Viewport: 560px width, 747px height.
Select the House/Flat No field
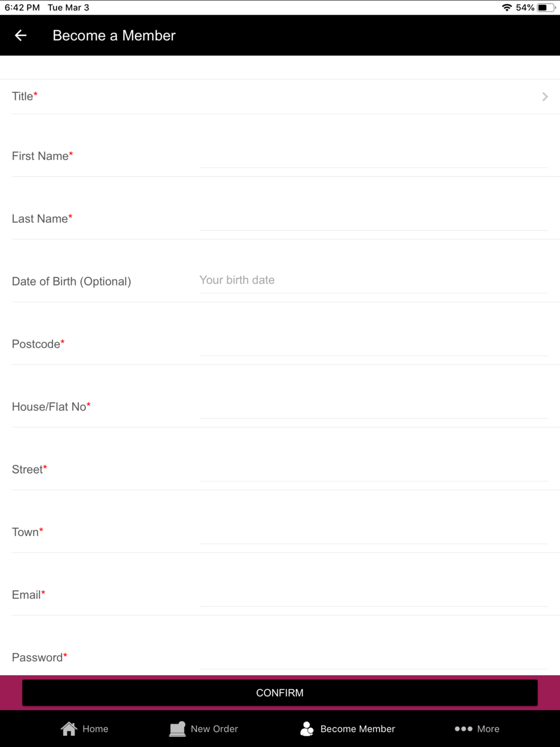tap(374, 406)
